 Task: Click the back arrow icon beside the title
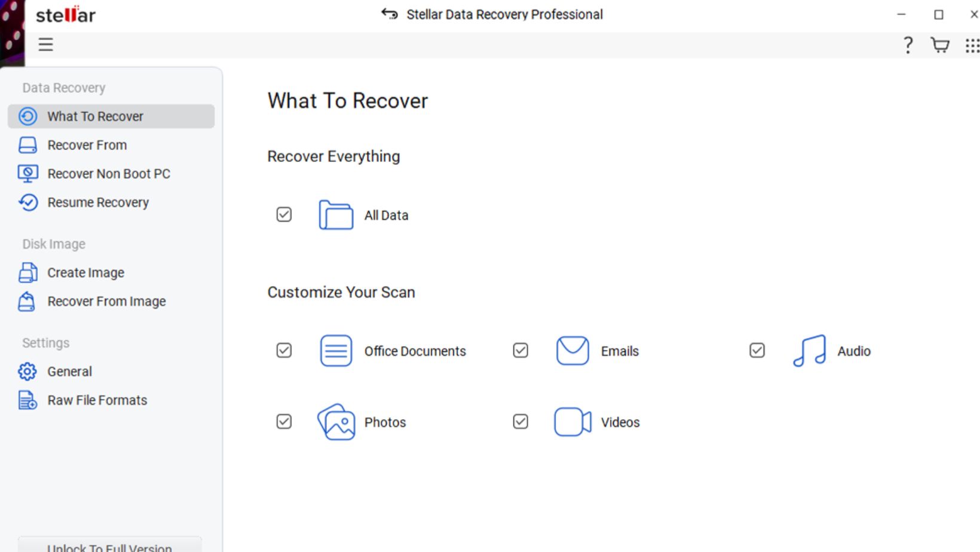(x=390, y=14)
